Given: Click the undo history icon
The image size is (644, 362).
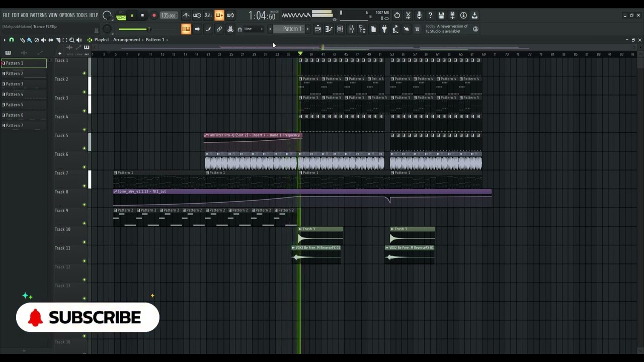Looking at the screenshot, I should (x=397, y=15).
